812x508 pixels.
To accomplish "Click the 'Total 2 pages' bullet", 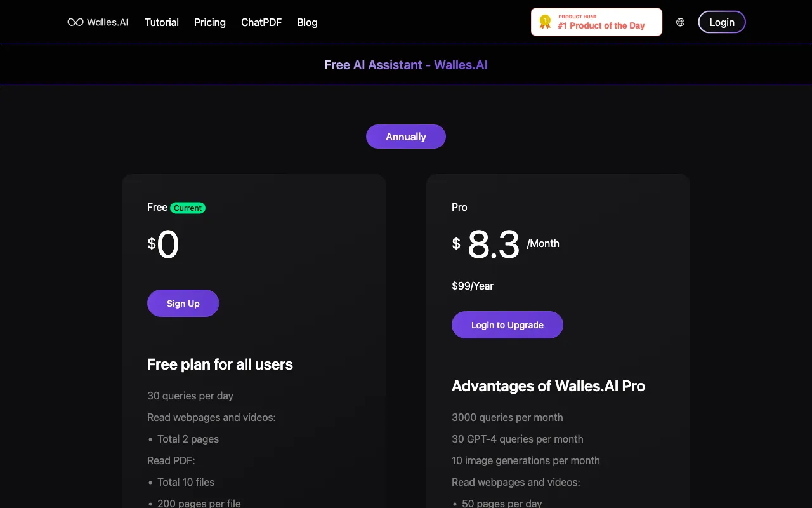I will click(188, 439).
